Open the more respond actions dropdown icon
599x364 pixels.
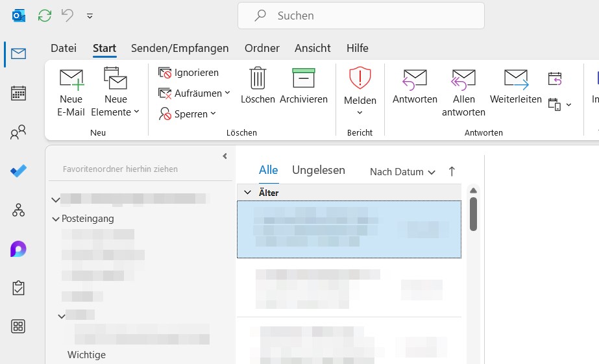pyautogui.click(x=560, y=104)
